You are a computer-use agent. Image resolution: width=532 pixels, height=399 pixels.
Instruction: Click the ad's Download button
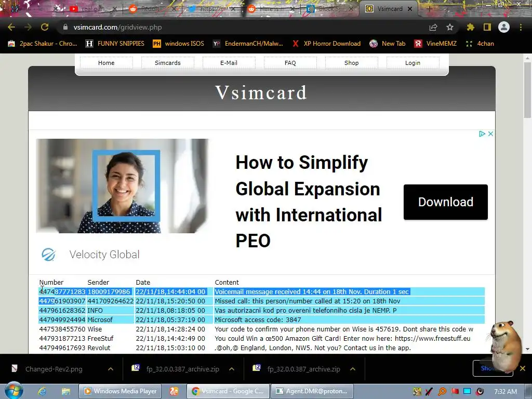pyautogui.click(x=445, y=202)
